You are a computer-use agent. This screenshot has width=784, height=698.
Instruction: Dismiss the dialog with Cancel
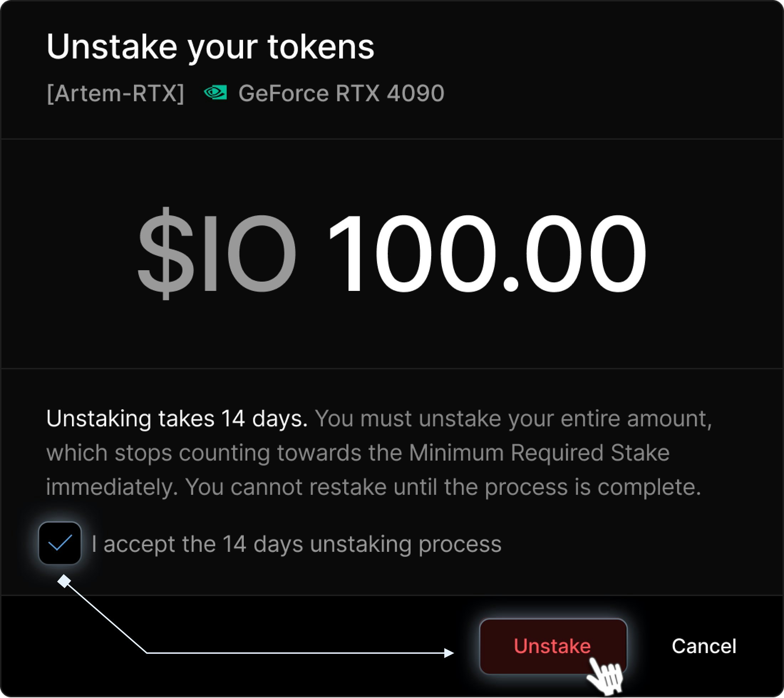(704, 646)
